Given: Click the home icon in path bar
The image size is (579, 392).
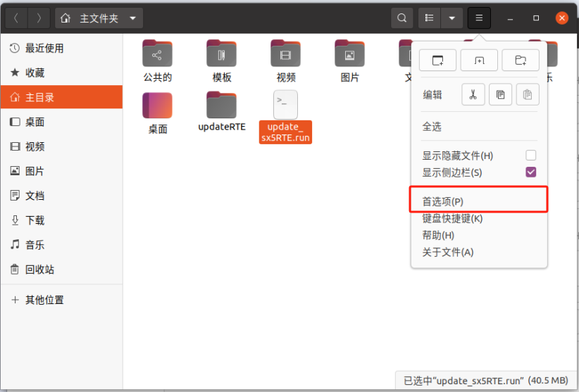Looking at the screenshot, I should coord(66,18).
